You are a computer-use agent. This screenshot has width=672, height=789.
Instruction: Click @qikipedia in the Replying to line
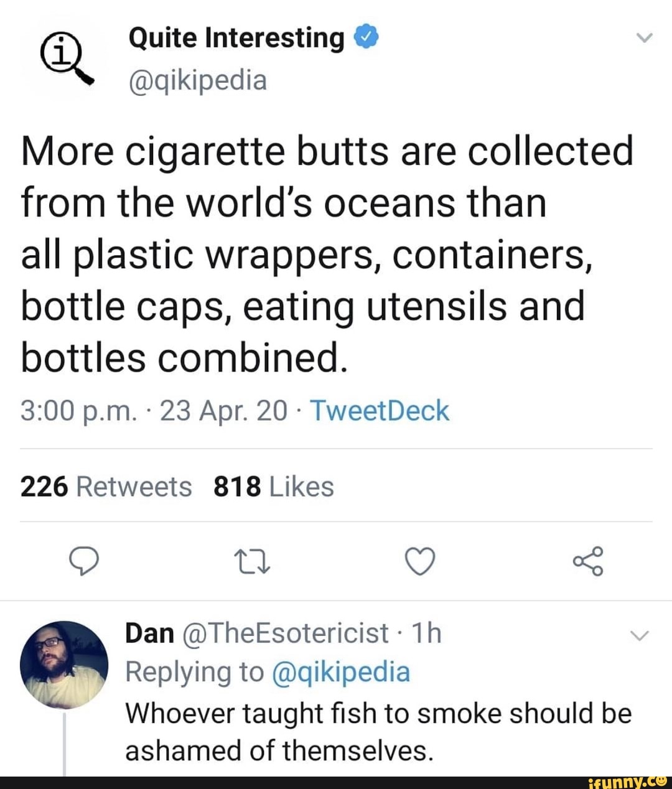coord(341,672)
